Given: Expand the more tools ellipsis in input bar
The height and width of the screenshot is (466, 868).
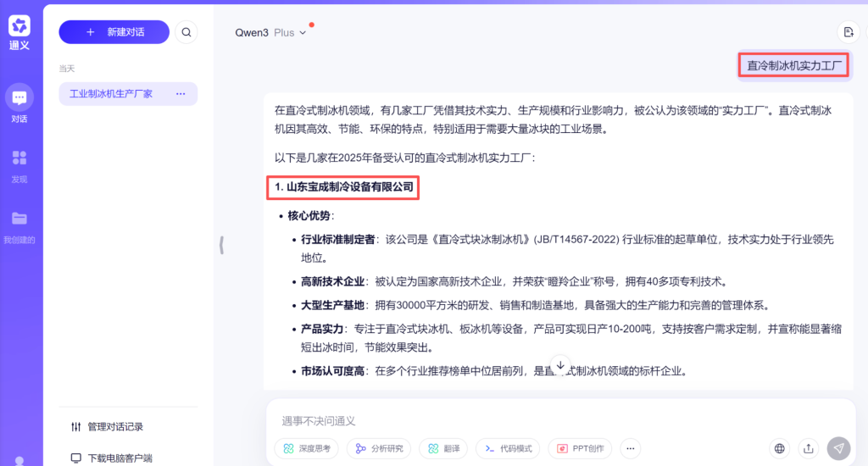Looking at the screenshot, I should 629,448.
